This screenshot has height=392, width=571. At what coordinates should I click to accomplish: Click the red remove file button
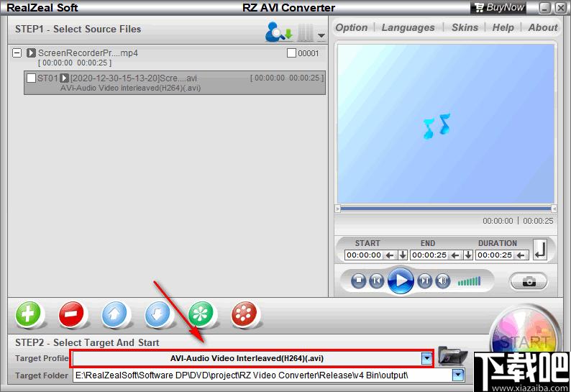72,314
